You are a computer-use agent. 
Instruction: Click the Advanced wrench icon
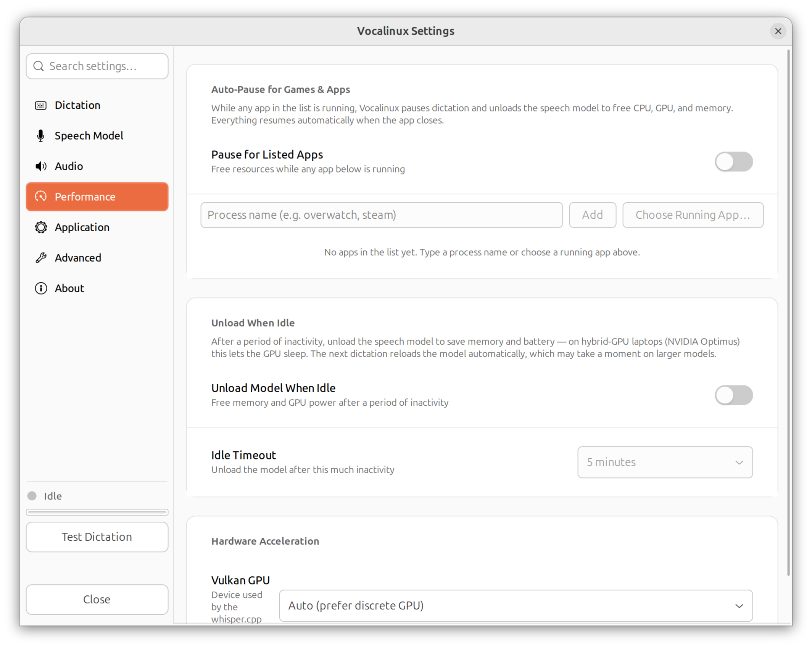40,258
